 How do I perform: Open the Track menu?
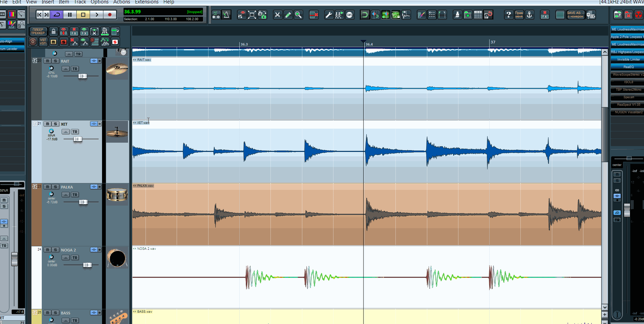pos(80,2)
